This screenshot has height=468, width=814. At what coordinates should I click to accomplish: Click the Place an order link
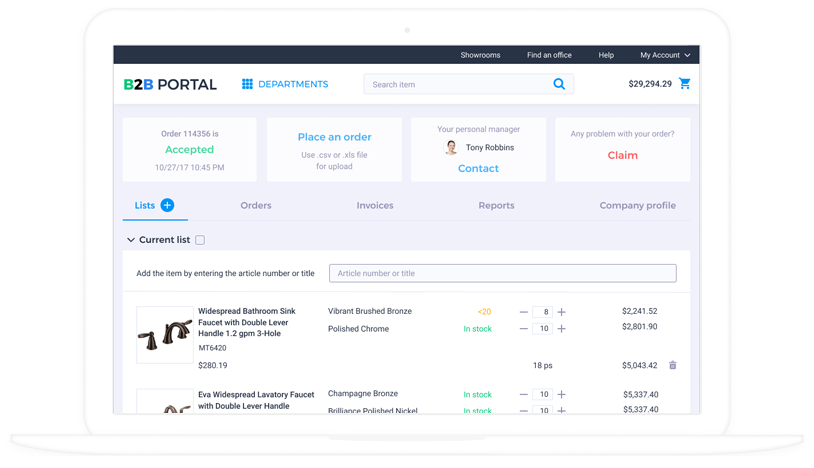[334, 137]
